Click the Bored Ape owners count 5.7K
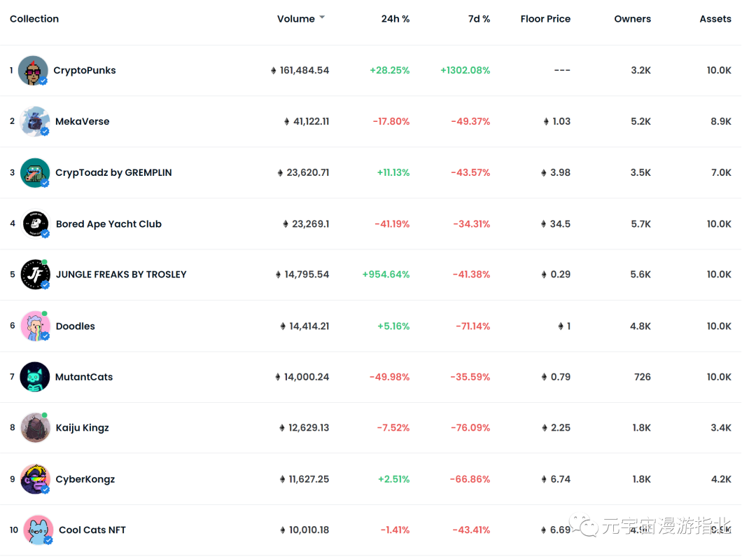The image size is (756, 559). point(640,223)
